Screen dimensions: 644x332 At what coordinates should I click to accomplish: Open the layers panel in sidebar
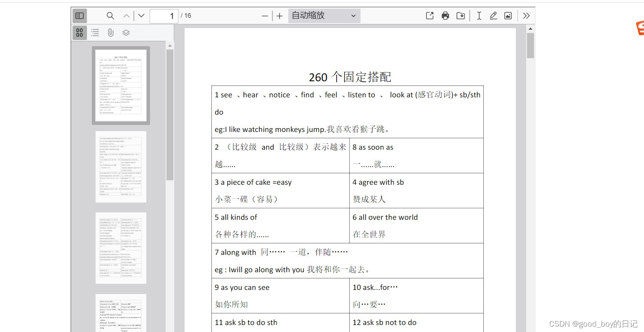click(x=126, y=32)
